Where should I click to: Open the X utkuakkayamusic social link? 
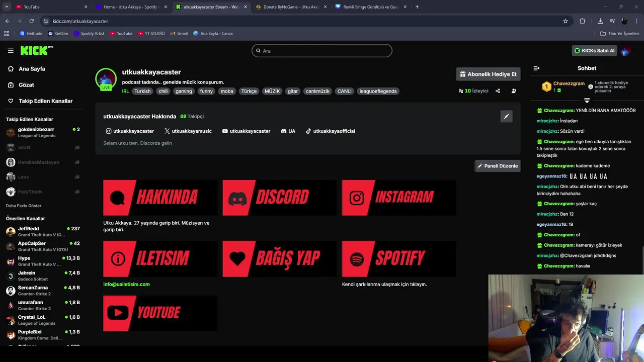[188, 131]
